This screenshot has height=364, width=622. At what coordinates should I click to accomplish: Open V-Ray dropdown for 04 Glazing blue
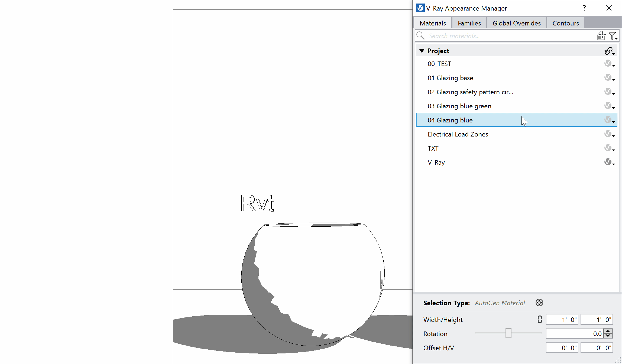(x=610, y=120)
